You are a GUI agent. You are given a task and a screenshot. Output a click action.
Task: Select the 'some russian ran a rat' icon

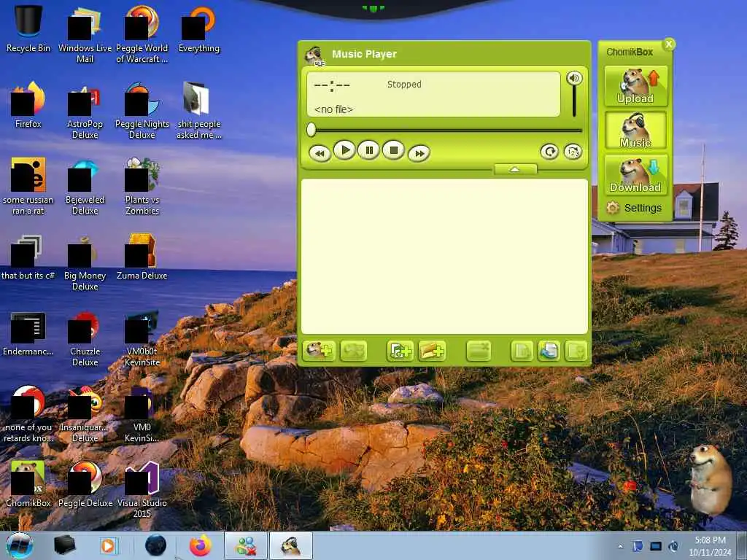(28, 186)
